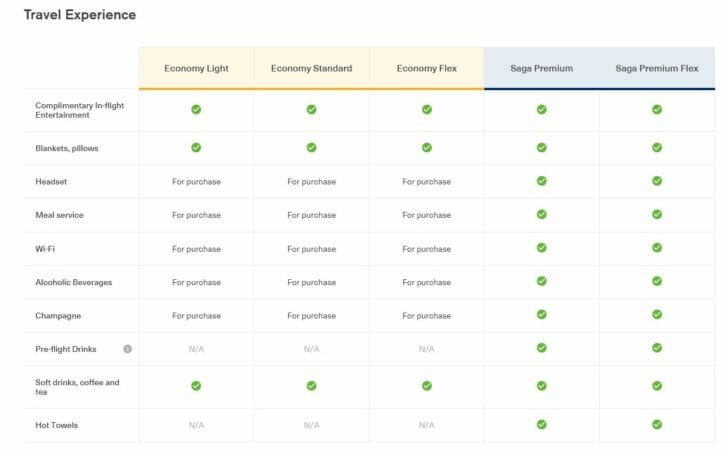Click Economy Flex checkmark for In-flight Entertainment
This screenshot has height=452, width=728.
pyautogui.click(x=427, y=110)
